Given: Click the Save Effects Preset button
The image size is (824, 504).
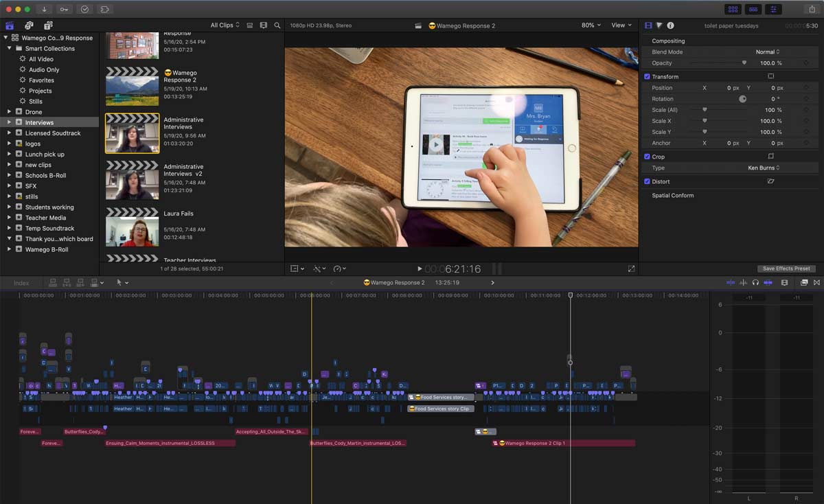Looking at the screenshot, I should [786, 268].
